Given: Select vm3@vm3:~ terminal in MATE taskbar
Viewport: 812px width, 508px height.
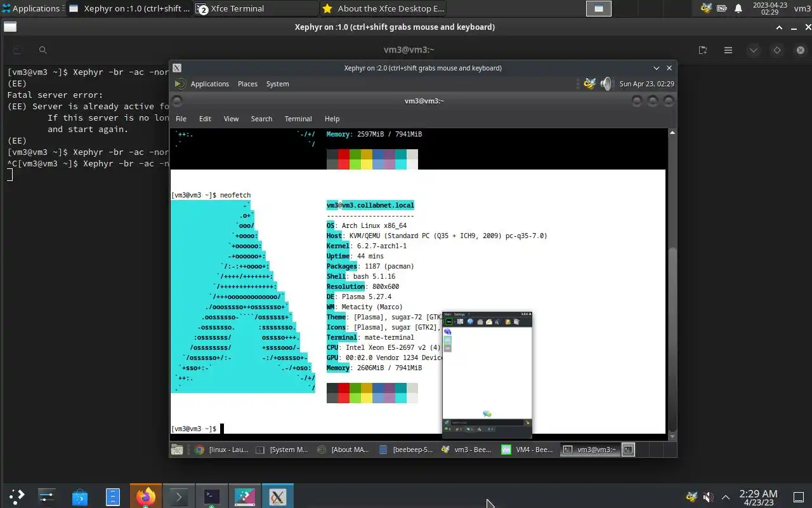Looking at the screenshot, I should click(589, 450).
